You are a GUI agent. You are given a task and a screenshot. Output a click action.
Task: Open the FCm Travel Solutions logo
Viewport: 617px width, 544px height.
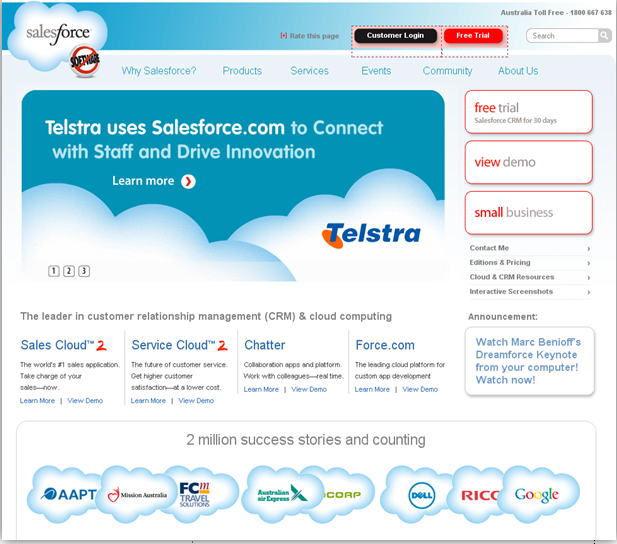tap(194, 494)
